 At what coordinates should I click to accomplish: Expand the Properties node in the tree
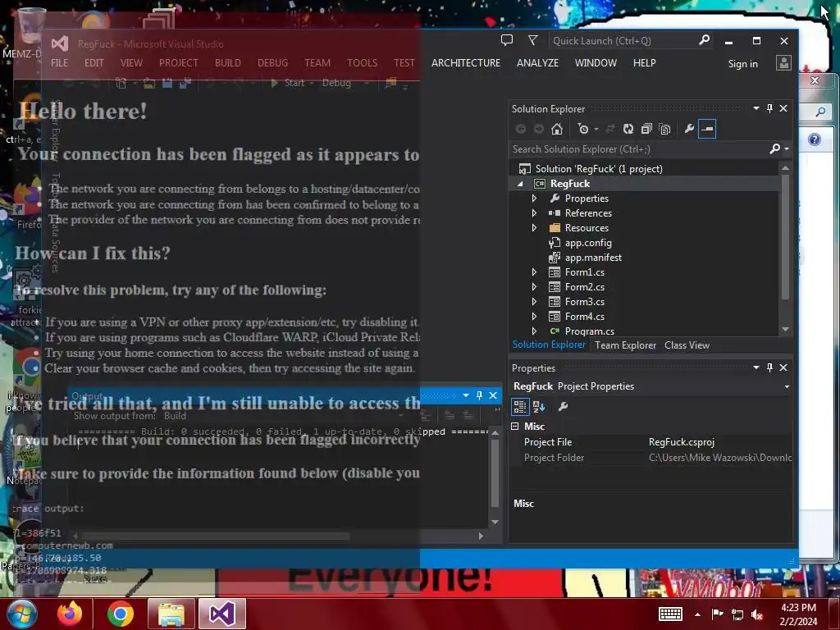(534, 199)
